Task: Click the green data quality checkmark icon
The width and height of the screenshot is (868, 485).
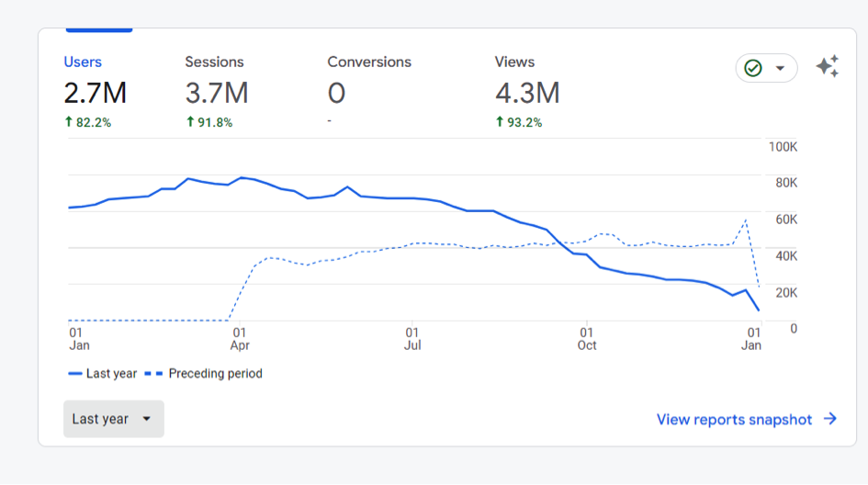Action: [753, 68]
